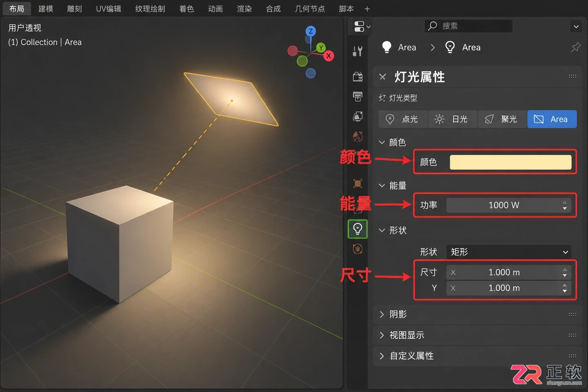Click the Y axis on navigation gizmo
The width and height of the screenshot is (588, 392).
(321, 48)
